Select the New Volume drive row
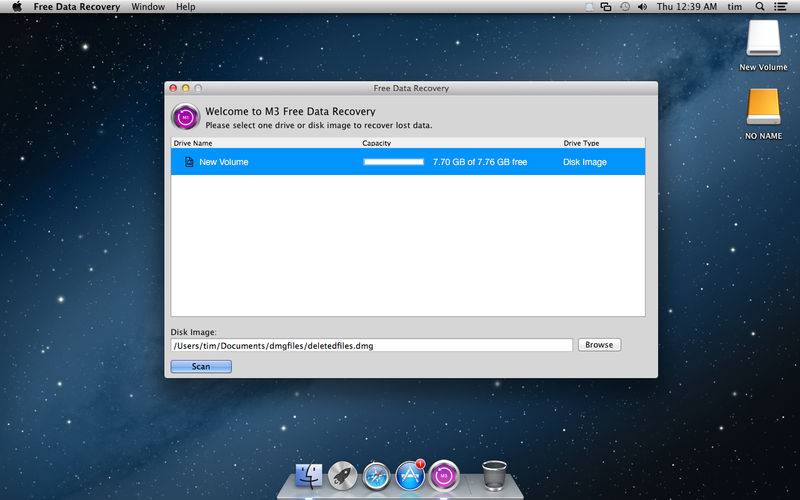Image resolution: width=800 pixels, height=500 pixels. coord(408,162)
